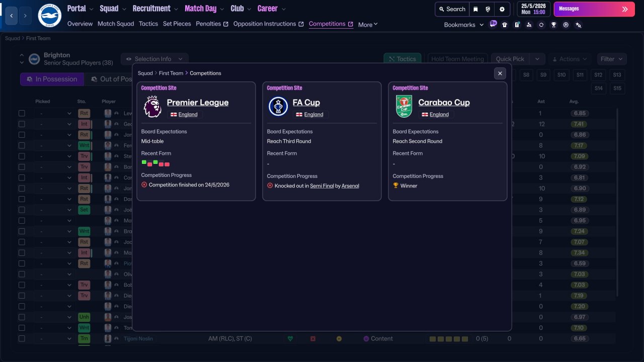
Task: Open the Semi Final link in FA Cup card
Action: (x=322, y=186)
